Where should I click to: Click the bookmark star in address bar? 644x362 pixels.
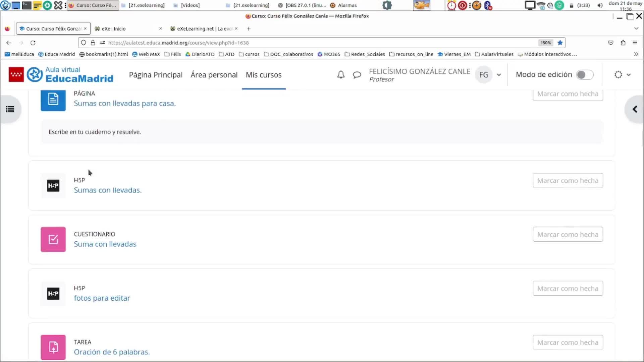(x=560, y=43)
